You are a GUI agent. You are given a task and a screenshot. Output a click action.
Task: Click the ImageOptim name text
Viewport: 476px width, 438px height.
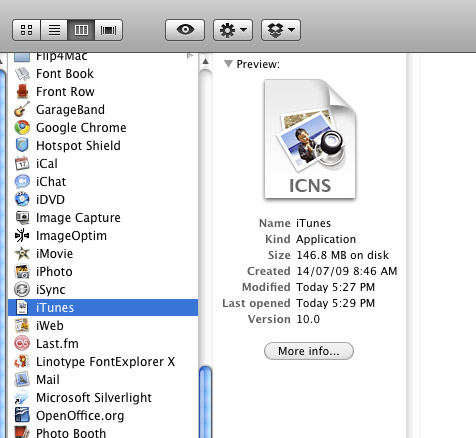coord(71,236)
